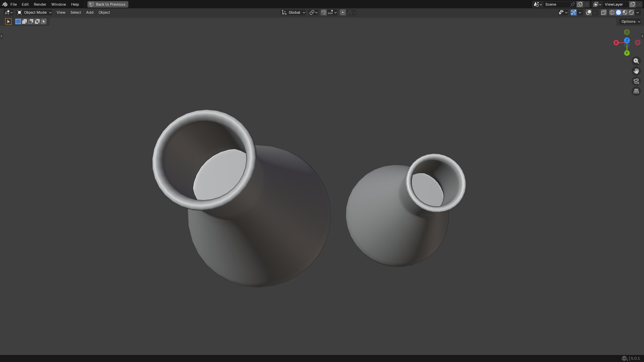This screenshot has width=644, height=362.
Task: Choose Subtract selection mode
Action: click(31, 21)
